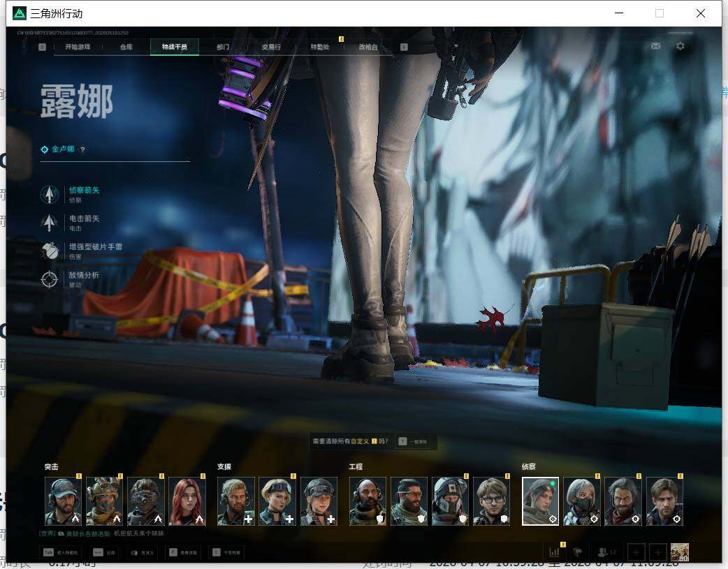Close the 三角洲行动 window

point(701,13)
